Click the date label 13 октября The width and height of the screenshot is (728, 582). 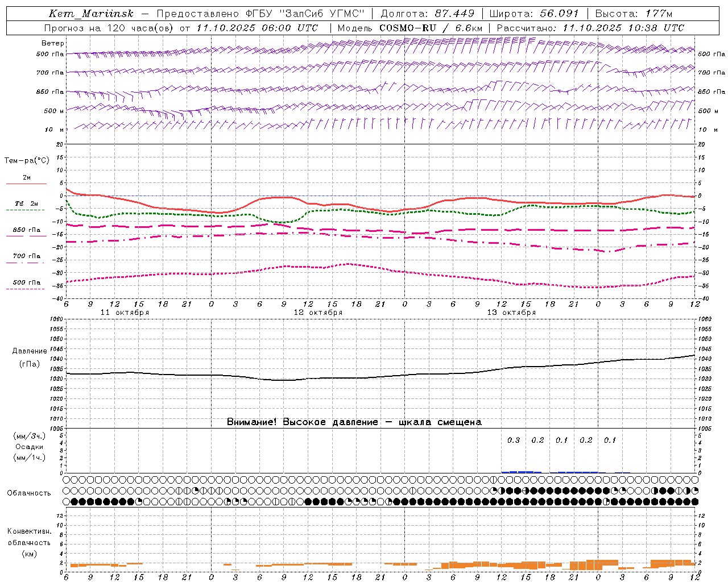(x=511, y=312)
